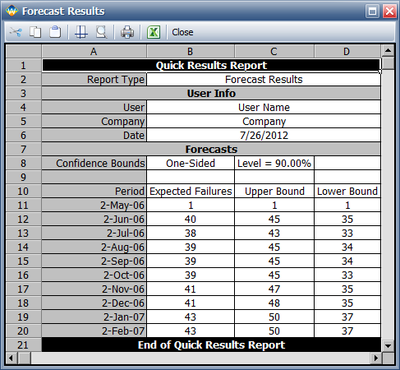Screen dimensions: 400x370
Task: Click the 'User Info' section header cell
Action: 211,93
